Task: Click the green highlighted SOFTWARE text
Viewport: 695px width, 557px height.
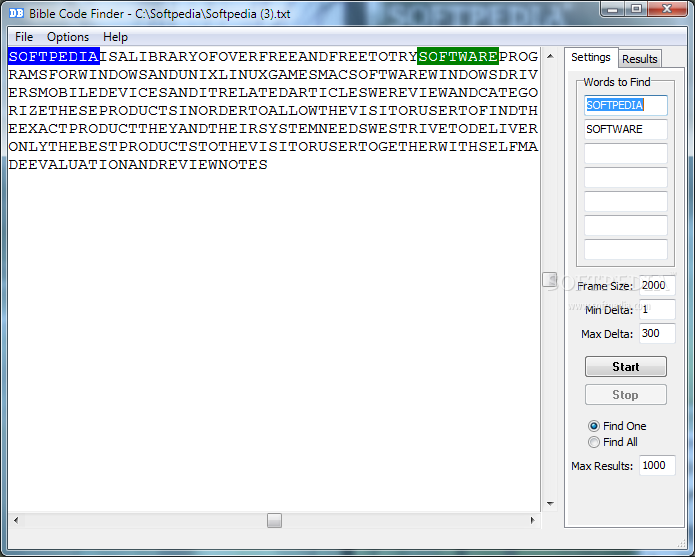Action: [458, 56]
